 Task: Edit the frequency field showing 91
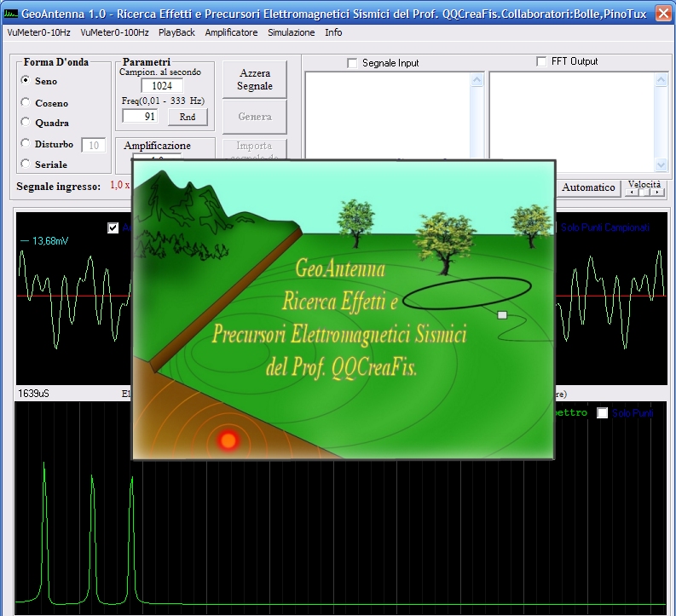pos(140,117)
